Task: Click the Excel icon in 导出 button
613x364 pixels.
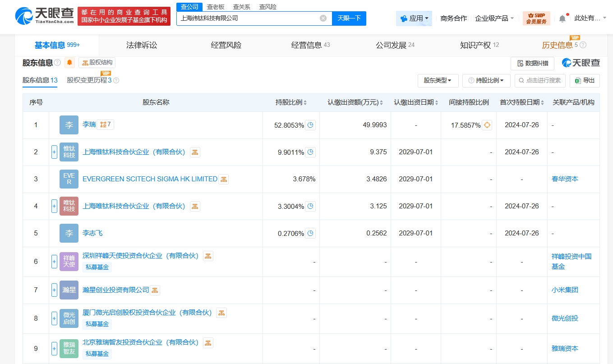Action: tap(579, 80)
